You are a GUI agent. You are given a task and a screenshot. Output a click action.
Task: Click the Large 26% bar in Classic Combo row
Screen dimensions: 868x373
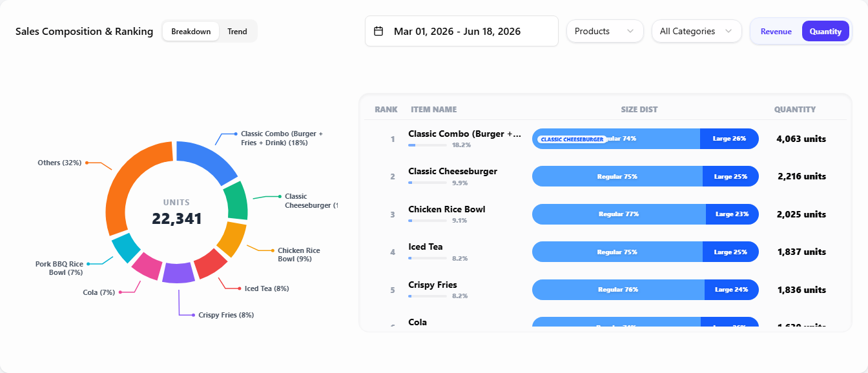point(729,139)
